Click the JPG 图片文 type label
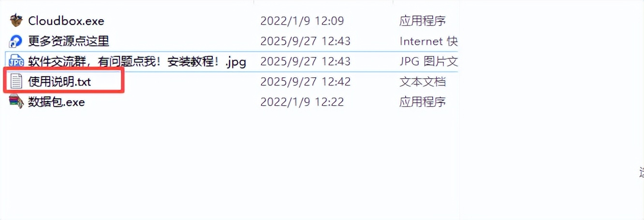The height and width of the screenshot is (220, 644). [428, 62]
